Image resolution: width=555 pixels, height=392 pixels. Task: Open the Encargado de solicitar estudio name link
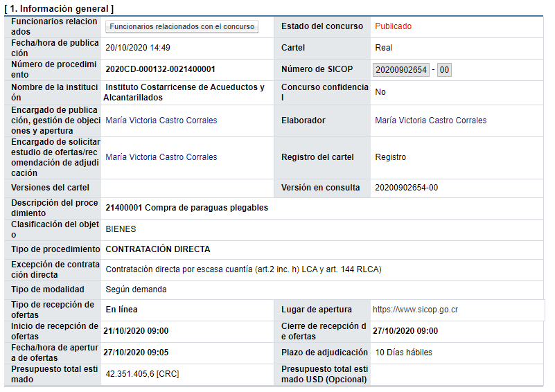coord(161,157)
